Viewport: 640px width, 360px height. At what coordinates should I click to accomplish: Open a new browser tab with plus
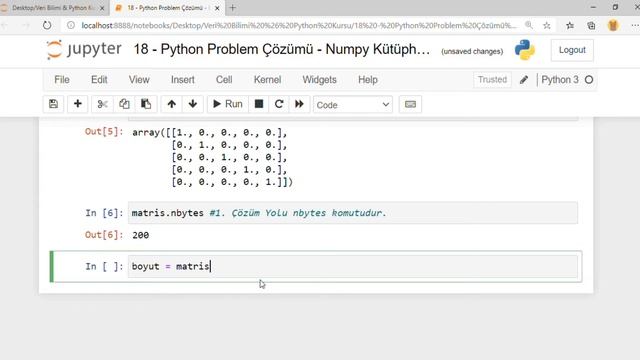pos(233,8)
